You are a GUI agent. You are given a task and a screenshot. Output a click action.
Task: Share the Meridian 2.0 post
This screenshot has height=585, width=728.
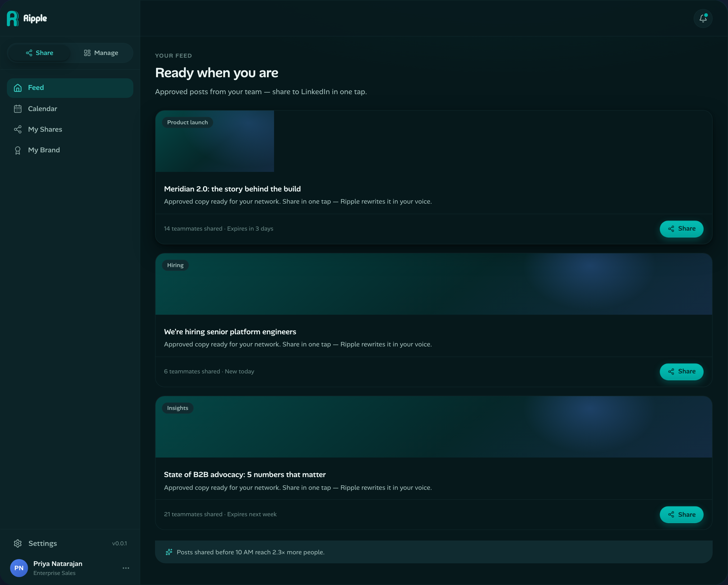click(681, 229)
